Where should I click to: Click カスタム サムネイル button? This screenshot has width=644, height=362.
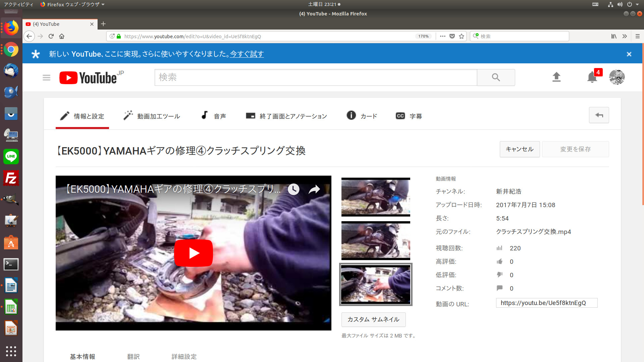(373, 319)
